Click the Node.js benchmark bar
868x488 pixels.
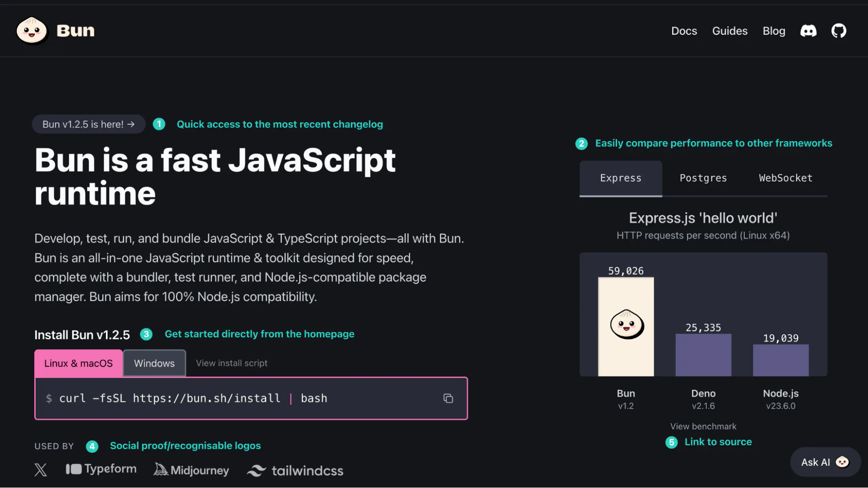781,360
